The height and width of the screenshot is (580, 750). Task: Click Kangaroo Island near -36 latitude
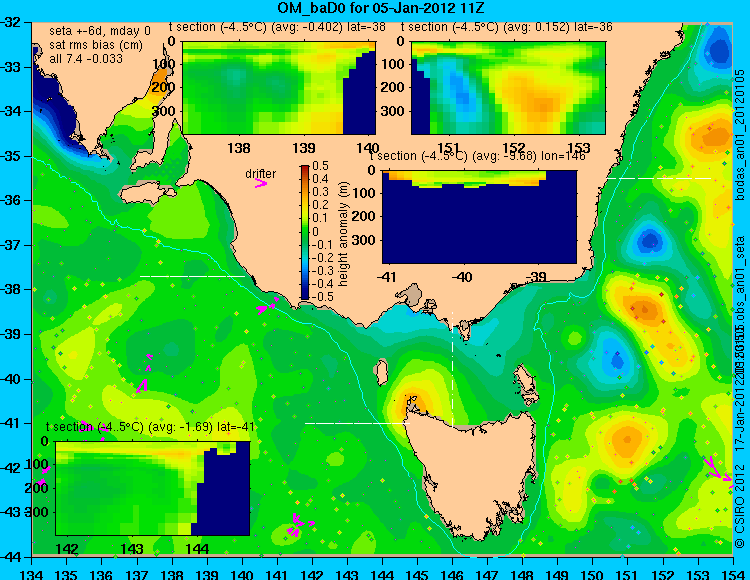(x=146, y=193)
